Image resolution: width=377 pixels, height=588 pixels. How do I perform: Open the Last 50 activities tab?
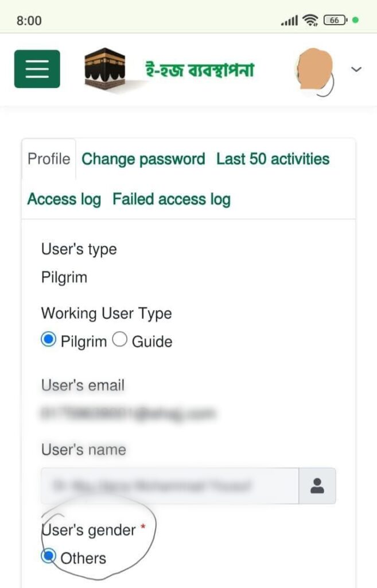click(x=273, y=159)
